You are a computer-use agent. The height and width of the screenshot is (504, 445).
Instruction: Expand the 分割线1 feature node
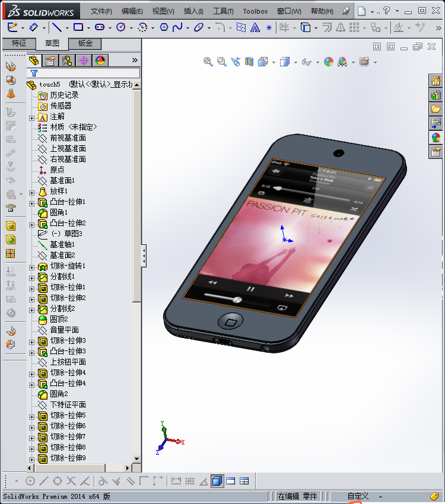pyautogui.click(x=31, y=278)
